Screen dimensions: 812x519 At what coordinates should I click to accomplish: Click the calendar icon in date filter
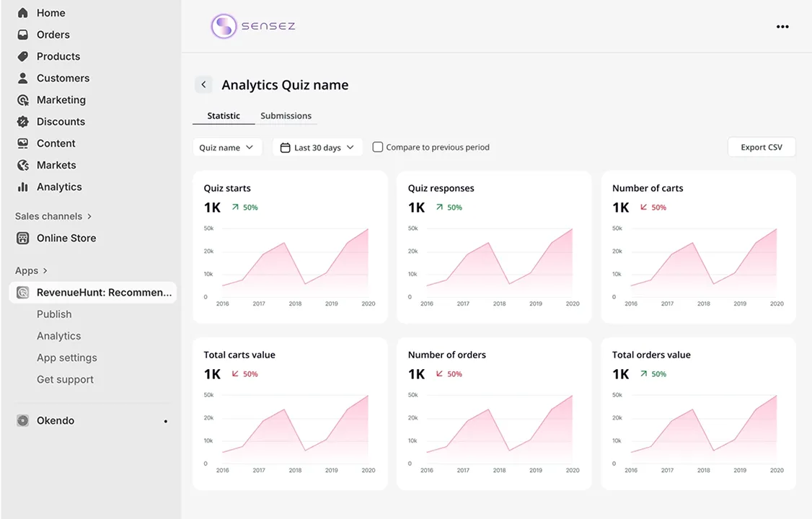(285, 148)
